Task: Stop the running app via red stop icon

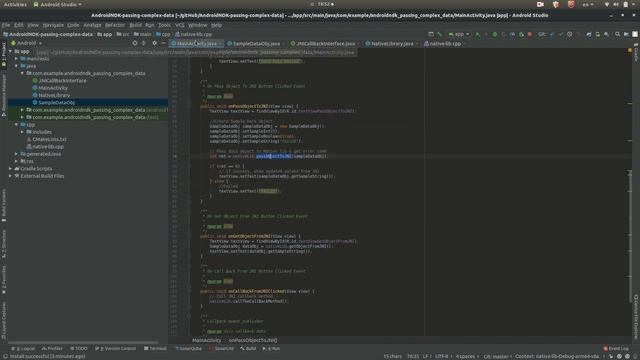Action: (x=530, y=35)
